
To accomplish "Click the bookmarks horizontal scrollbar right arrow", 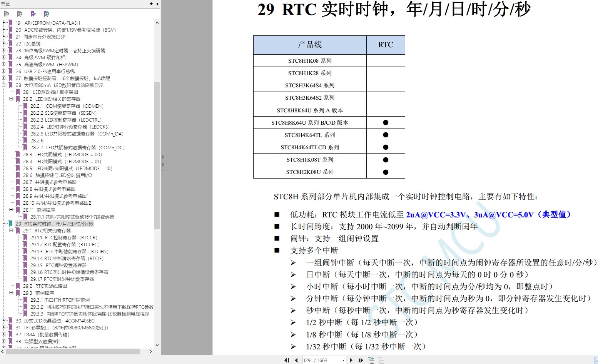I will pos(151,351).
